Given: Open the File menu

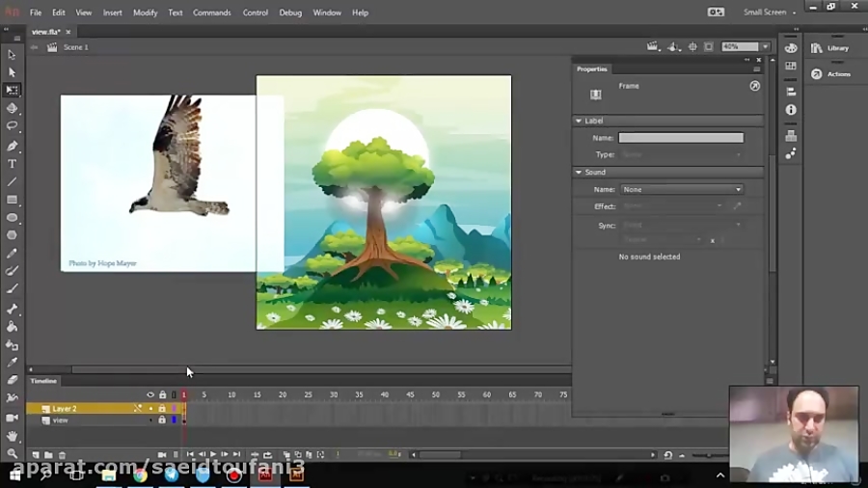Looking at the screenshot, I should point(36,13).
